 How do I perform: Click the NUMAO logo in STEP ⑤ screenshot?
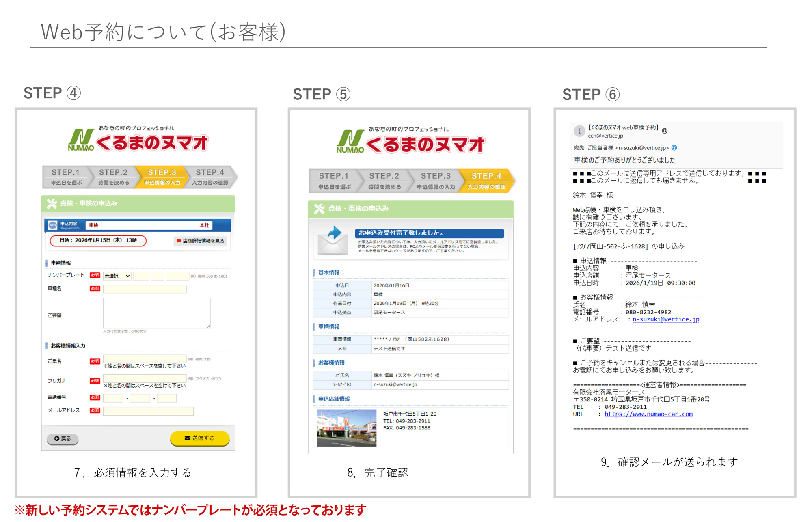[x=350, y=142]
